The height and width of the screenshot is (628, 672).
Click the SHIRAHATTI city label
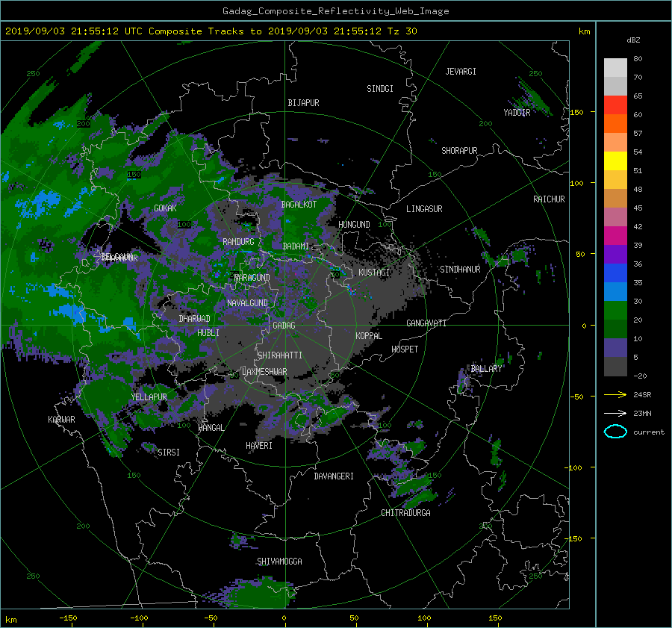[x=280, y=355]
